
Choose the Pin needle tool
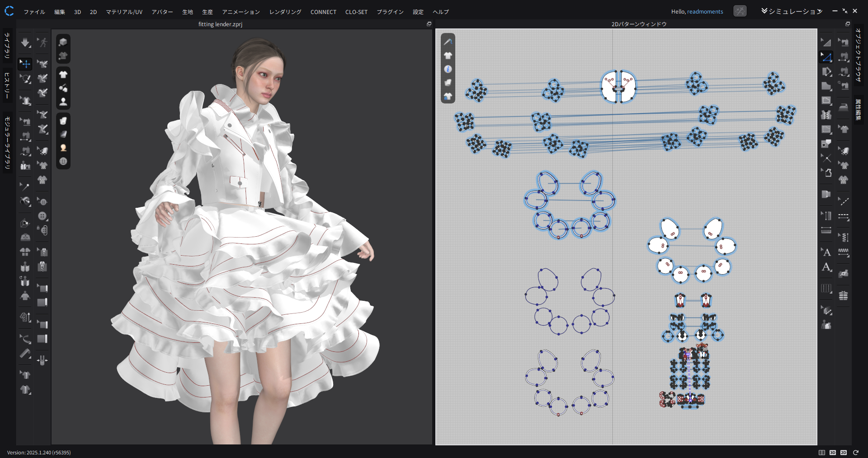(25, 186)
